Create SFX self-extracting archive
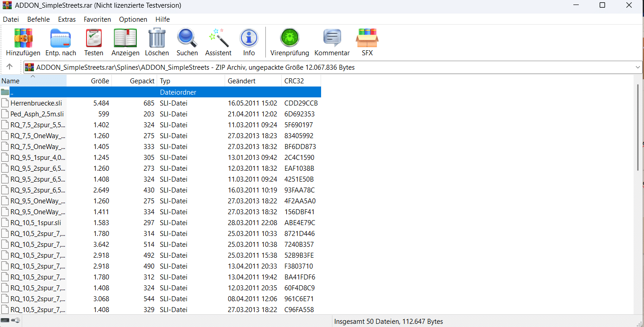This screenshot has height=327, width=644. (x=367, y=38)
